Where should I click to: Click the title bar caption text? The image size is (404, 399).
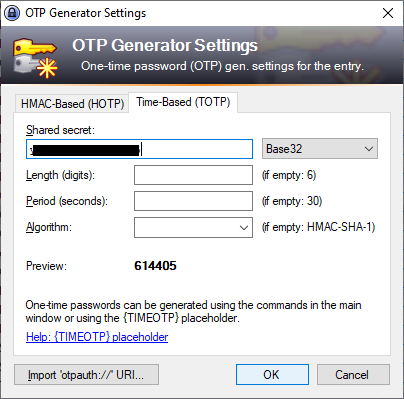pyautogui.click(x=86, y=13)
